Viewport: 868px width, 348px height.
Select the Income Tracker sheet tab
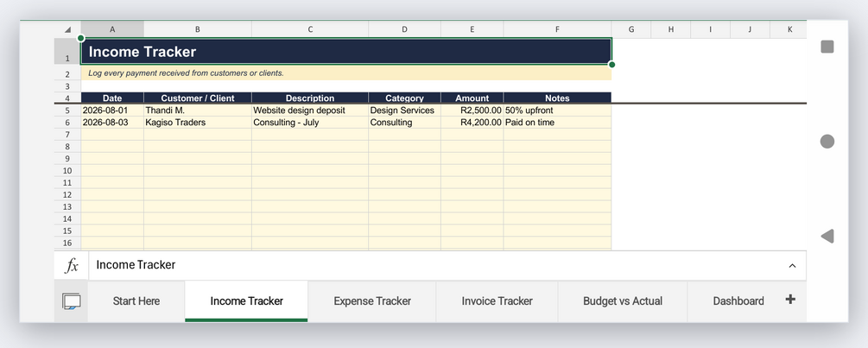tap(246, 301)
